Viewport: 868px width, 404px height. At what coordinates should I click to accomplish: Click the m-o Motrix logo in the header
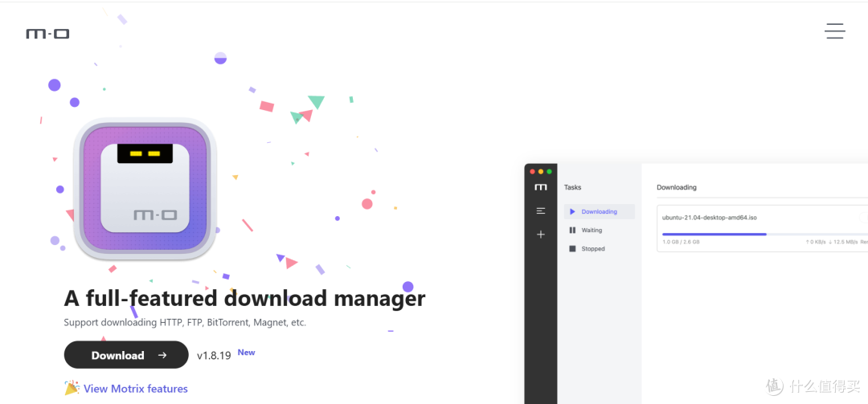pos(47,34)
